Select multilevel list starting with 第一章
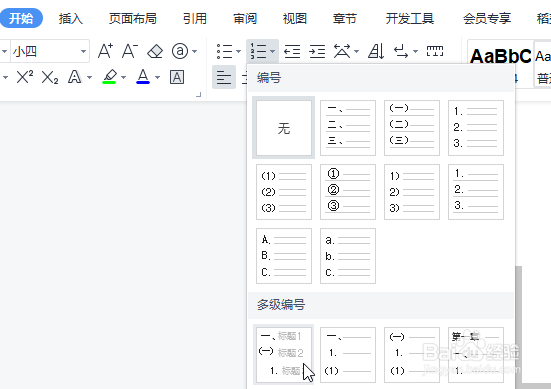 [x=475, y=355]
